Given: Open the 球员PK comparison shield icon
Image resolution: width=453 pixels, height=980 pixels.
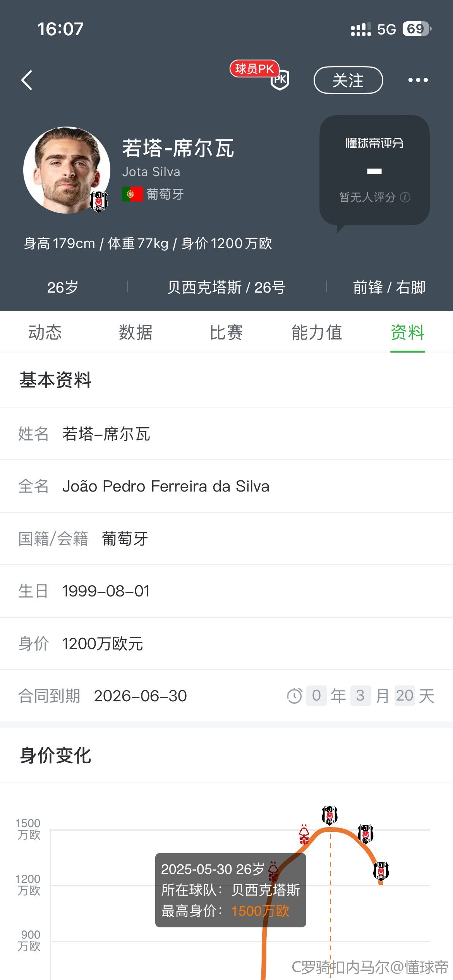Looking at the screenshot, I should pyautogui.click(x=280, y=80).
